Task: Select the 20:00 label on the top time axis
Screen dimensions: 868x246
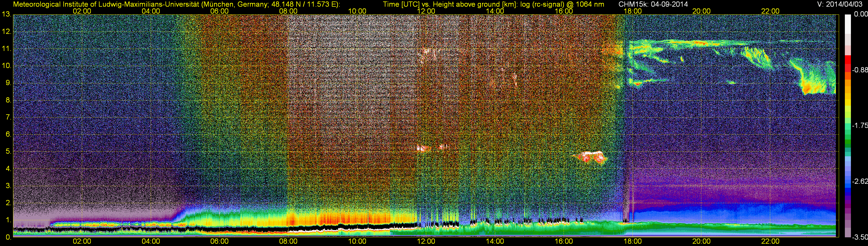Action: 702,11
